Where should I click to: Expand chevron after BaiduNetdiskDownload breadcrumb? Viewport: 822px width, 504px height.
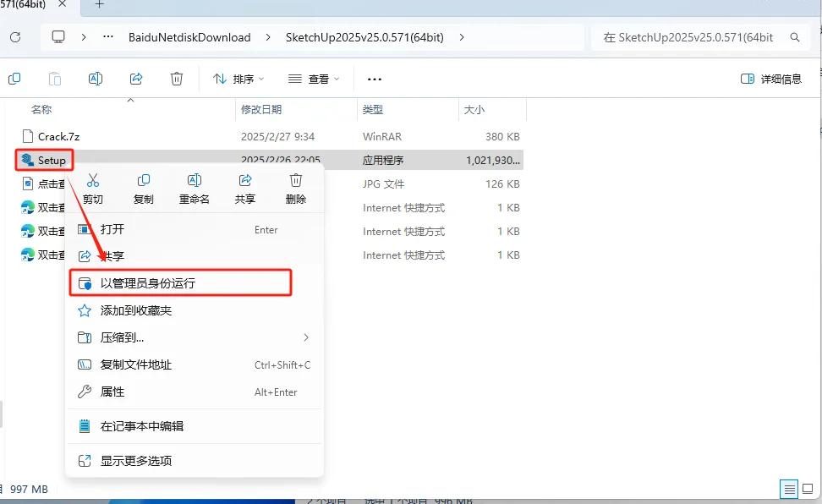[x=268, y=37]
